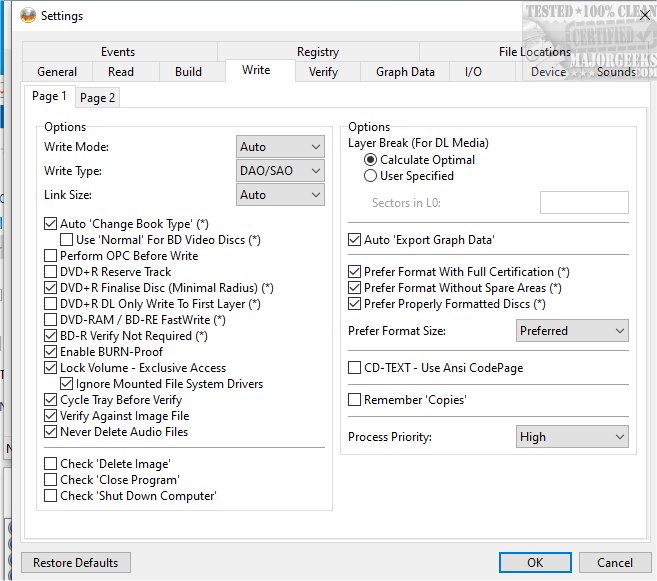Screen dimensions: 657x581
Task: Switch to the Device tab
Action: coord(548,72)
